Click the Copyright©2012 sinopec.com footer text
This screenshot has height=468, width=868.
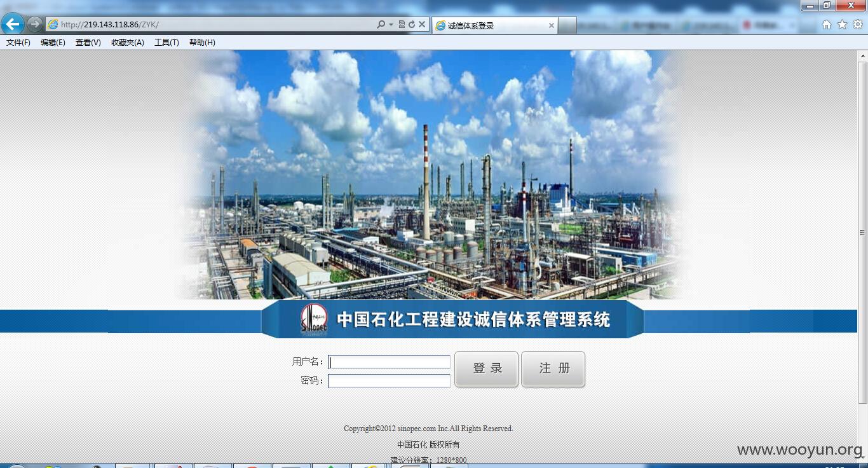point(428,429)
